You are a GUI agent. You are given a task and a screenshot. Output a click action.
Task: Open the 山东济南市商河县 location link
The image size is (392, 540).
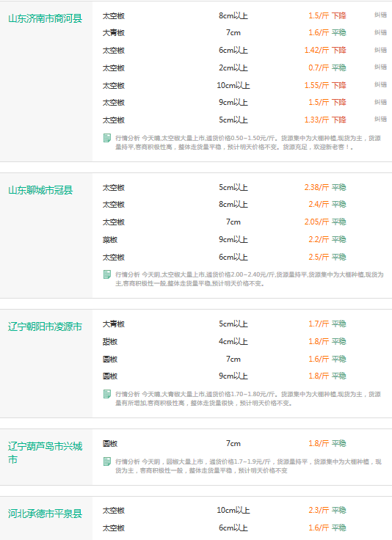click(45, 18)
